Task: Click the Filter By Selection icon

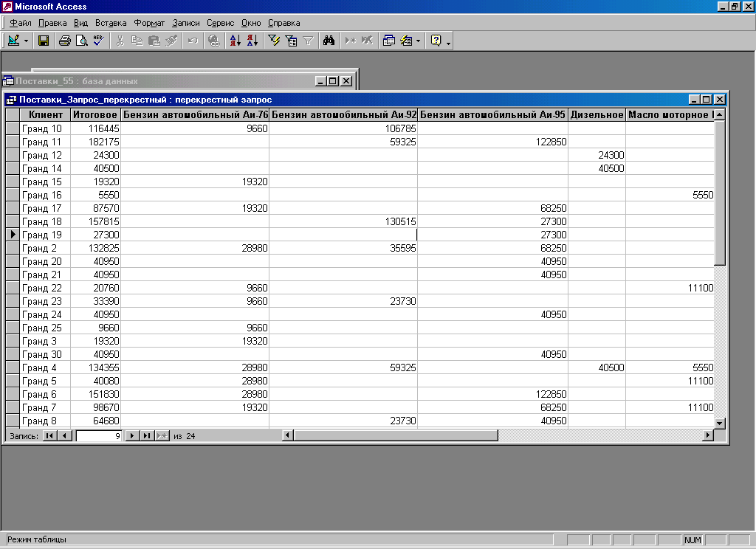Action: tap(274, 41)
